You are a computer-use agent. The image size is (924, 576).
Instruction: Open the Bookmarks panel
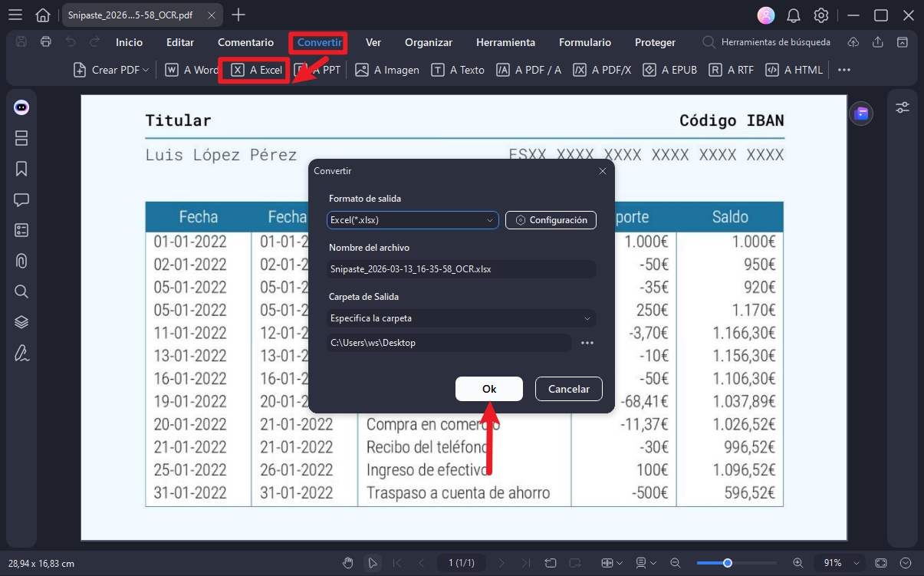(21, 168)
